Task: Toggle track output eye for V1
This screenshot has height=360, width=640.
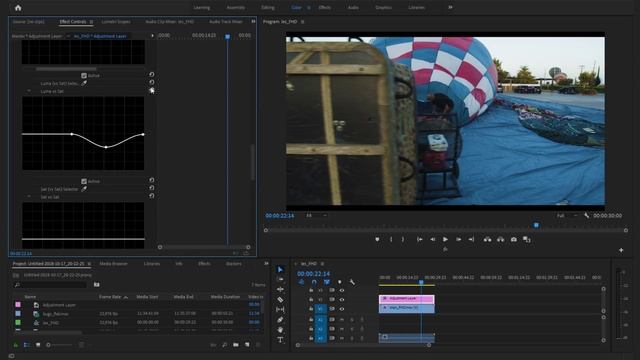Action: click(342, 309)
